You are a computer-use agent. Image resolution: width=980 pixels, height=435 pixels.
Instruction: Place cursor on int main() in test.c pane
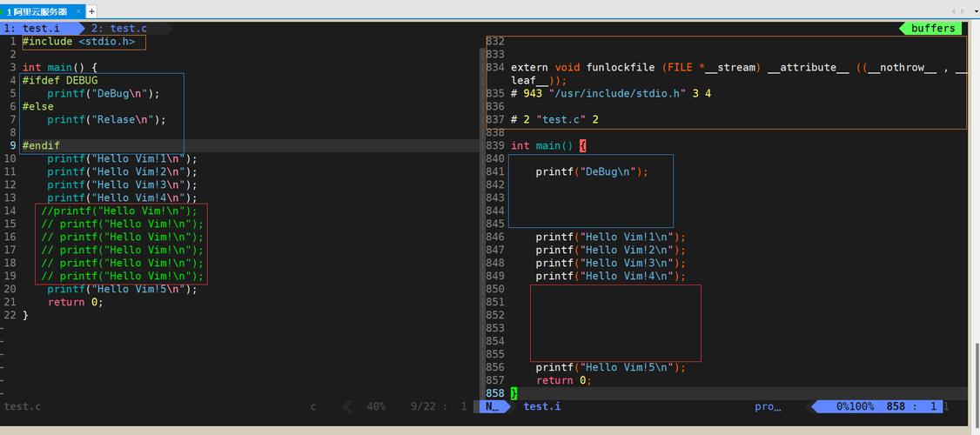point(60,68)
